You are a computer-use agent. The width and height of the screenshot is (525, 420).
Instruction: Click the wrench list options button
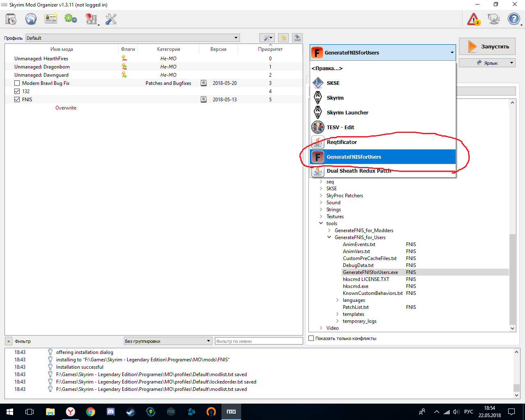coord(267,38)
